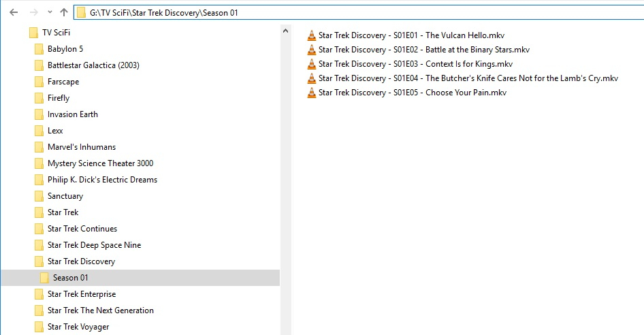644x335 pixels.
Task: Click the Philip K. Dick's Electric Dreams folder icon
Action: (39, 180)
